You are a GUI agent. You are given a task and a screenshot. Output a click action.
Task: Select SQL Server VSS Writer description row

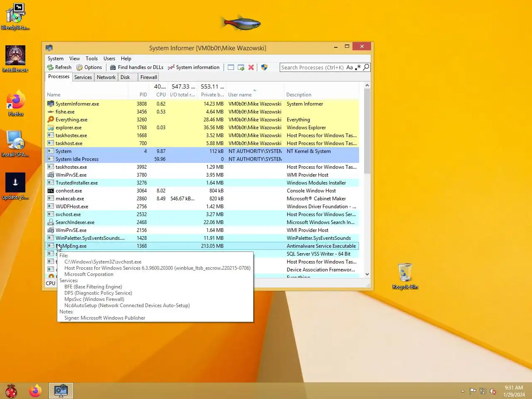[202, 254]
